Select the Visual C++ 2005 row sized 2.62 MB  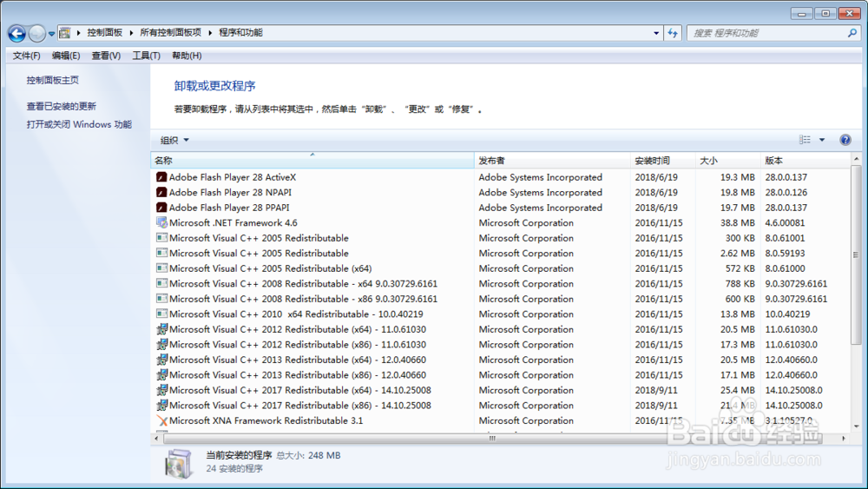501,253
